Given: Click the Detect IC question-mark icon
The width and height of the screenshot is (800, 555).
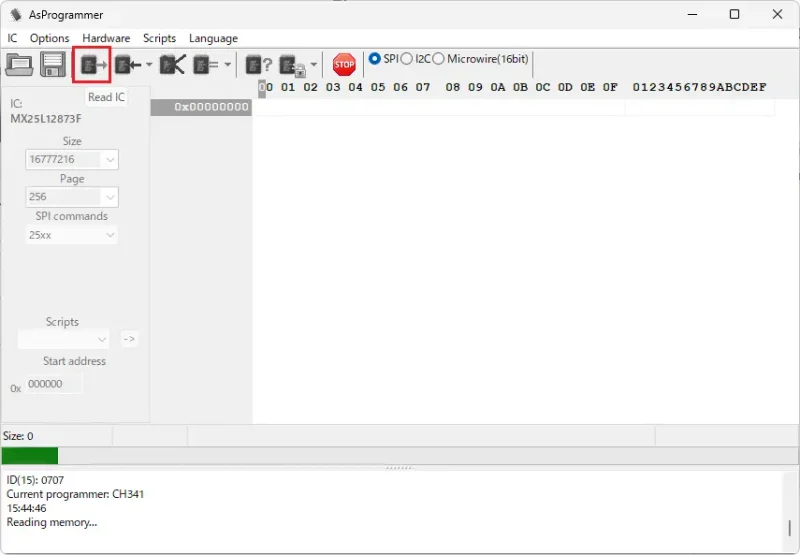Looking at the screenshot, I should (x=259, y=65).
